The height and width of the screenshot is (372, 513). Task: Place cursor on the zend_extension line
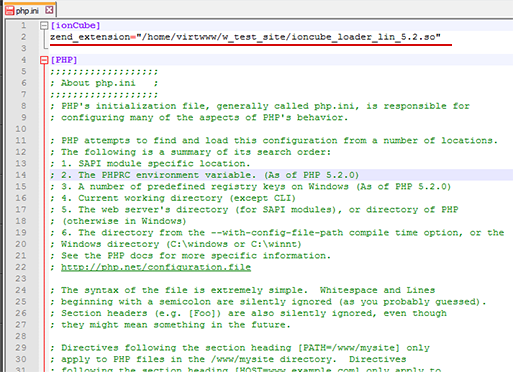point(245,37)
